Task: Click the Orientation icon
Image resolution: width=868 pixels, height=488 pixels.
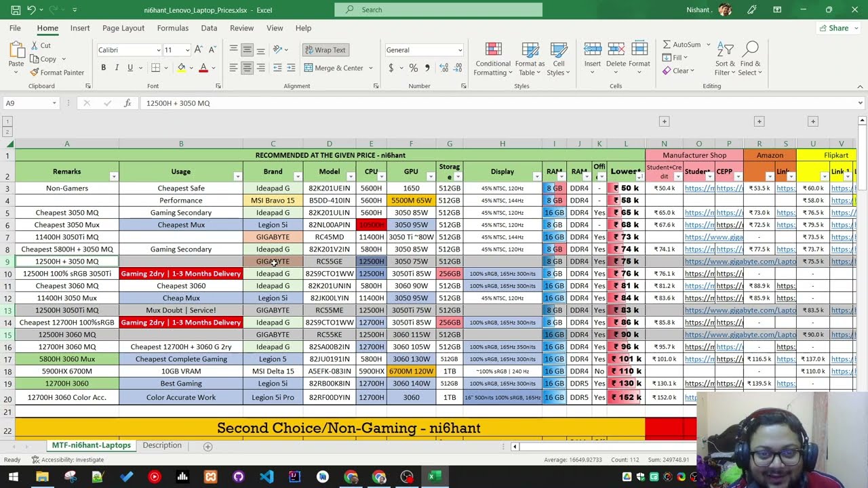Action: [x=277, y=49]
